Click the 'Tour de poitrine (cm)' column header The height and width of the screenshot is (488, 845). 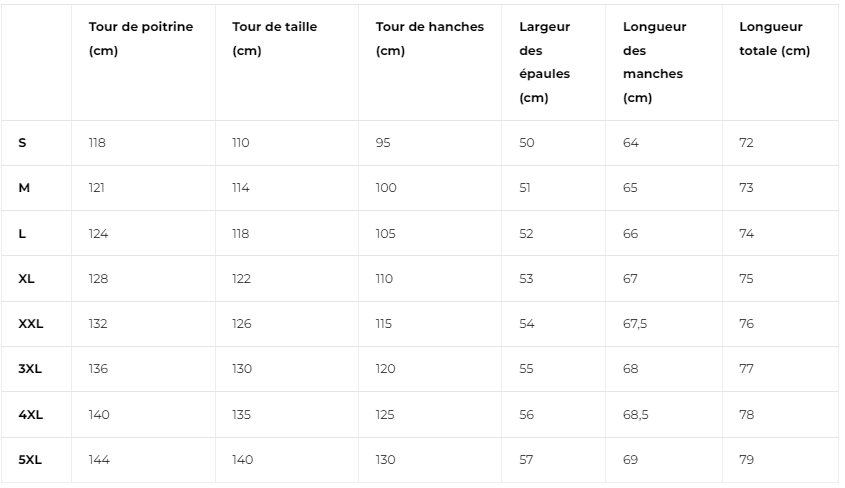pos(141,38)
